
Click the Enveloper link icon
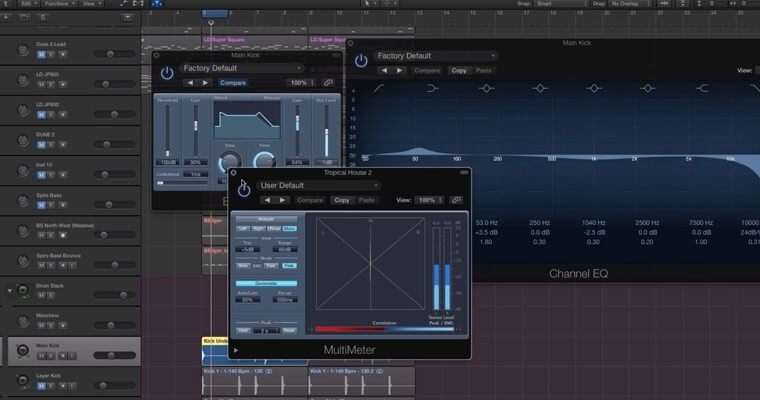(328, 83)
